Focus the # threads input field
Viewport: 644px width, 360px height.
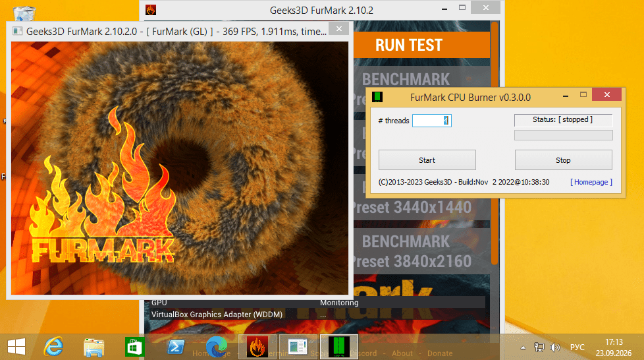tap(432, 121)
